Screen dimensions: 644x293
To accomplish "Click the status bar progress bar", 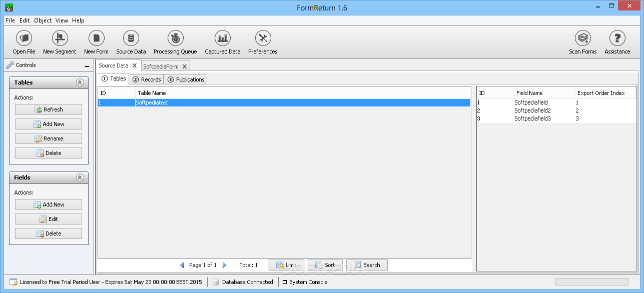I will tap(591, 282).
